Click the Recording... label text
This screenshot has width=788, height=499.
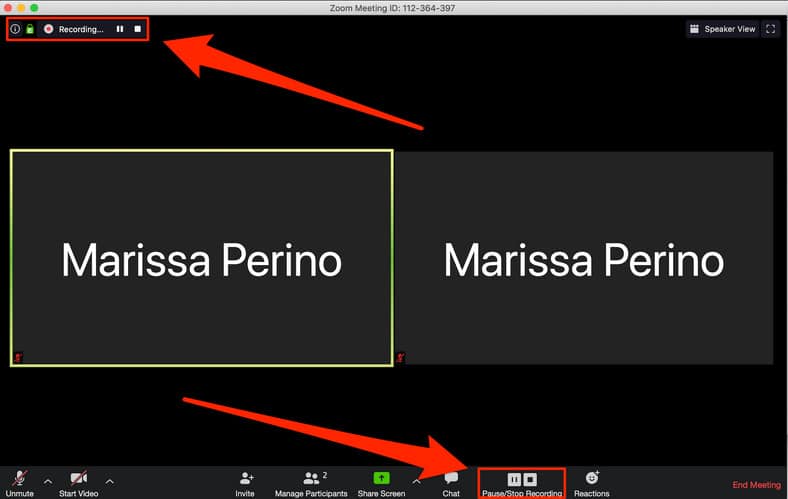[x=81, y=29]
